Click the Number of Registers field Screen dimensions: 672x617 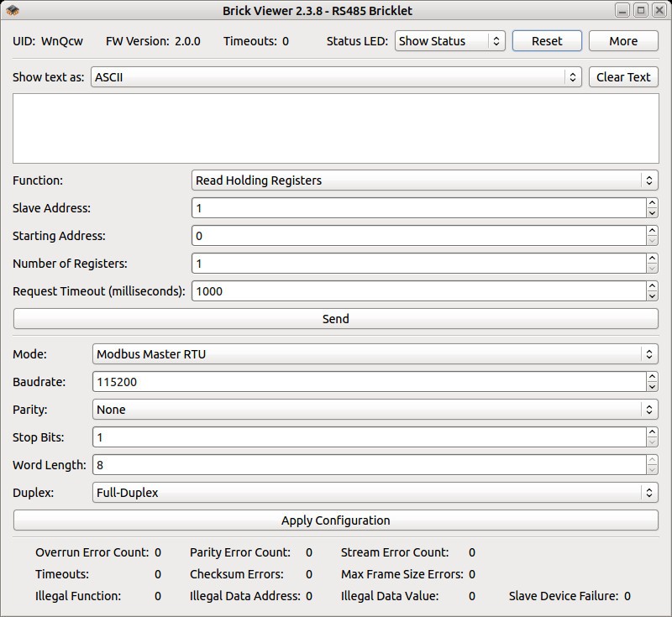(418, 264)
